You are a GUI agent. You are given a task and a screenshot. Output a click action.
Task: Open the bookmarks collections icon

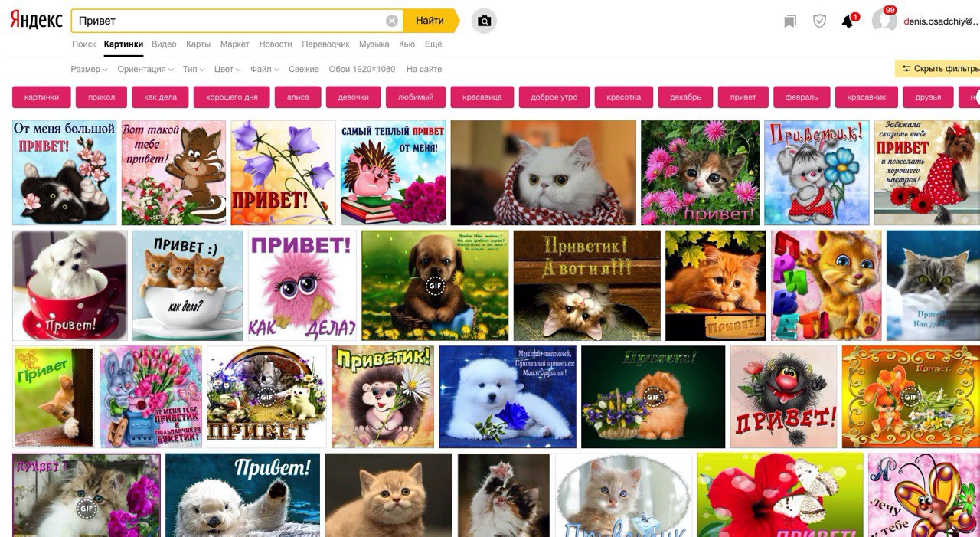[790, 21]
